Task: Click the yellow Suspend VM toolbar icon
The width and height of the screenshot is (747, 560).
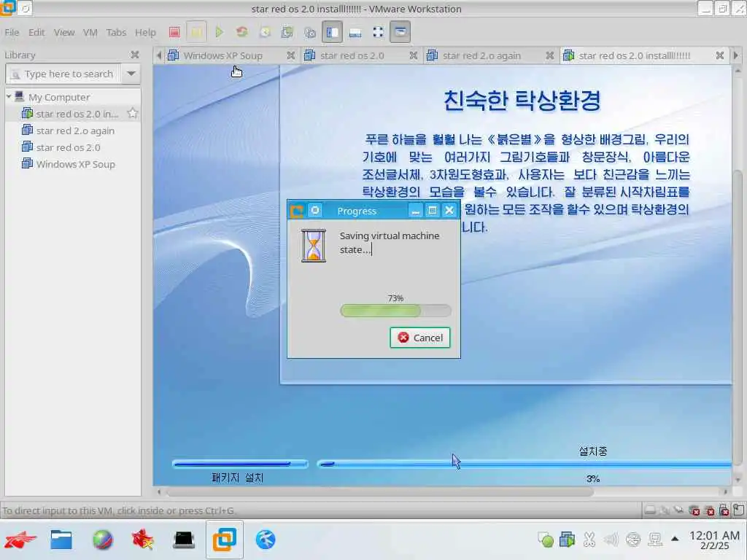Action: [196, 32]
